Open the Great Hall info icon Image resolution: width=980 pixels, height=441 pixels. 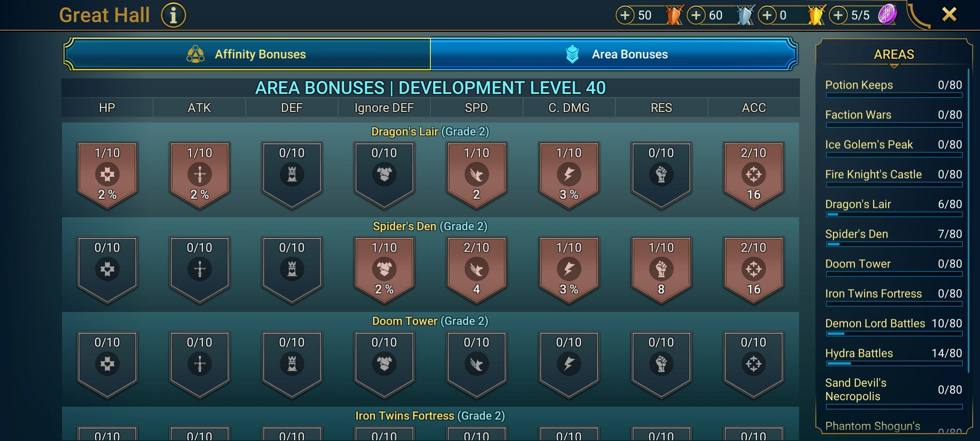click(174, 16)
